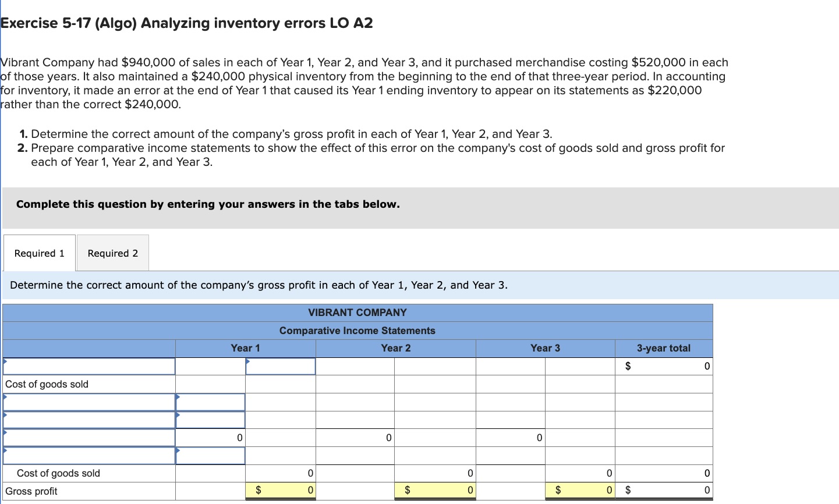
Task: Select the Year 1 column header
Action: (245, 348)
